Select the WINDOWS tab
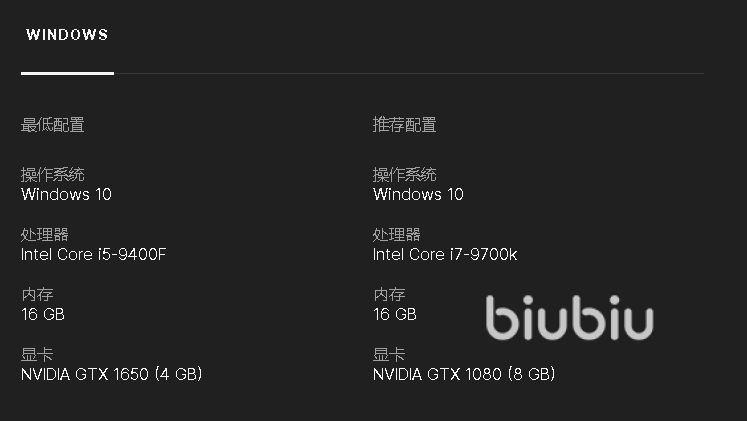Viewport: 747px width, 421px height. coord(67,35)
